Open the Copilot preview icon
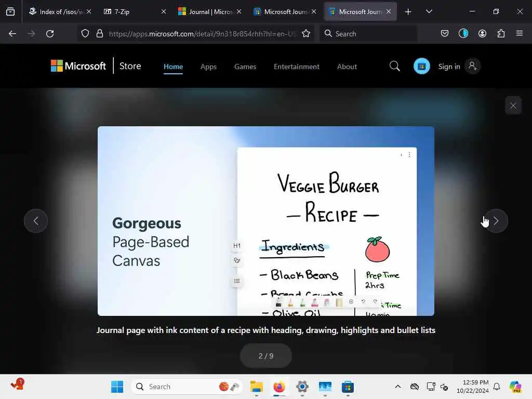 (x=515, y=387)
